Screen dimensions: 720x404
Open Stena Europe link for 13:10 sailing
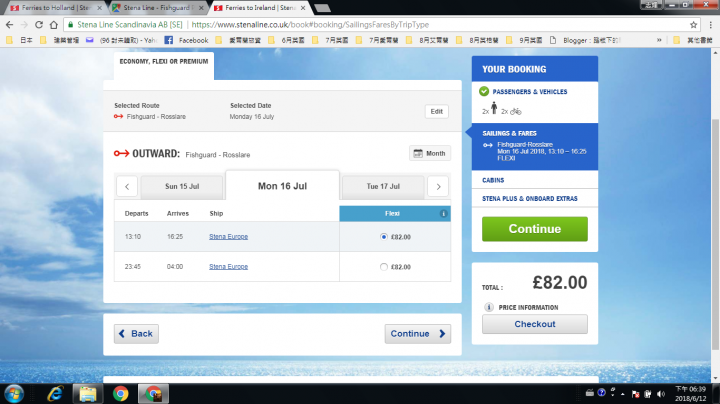click(x=228, y=236)
